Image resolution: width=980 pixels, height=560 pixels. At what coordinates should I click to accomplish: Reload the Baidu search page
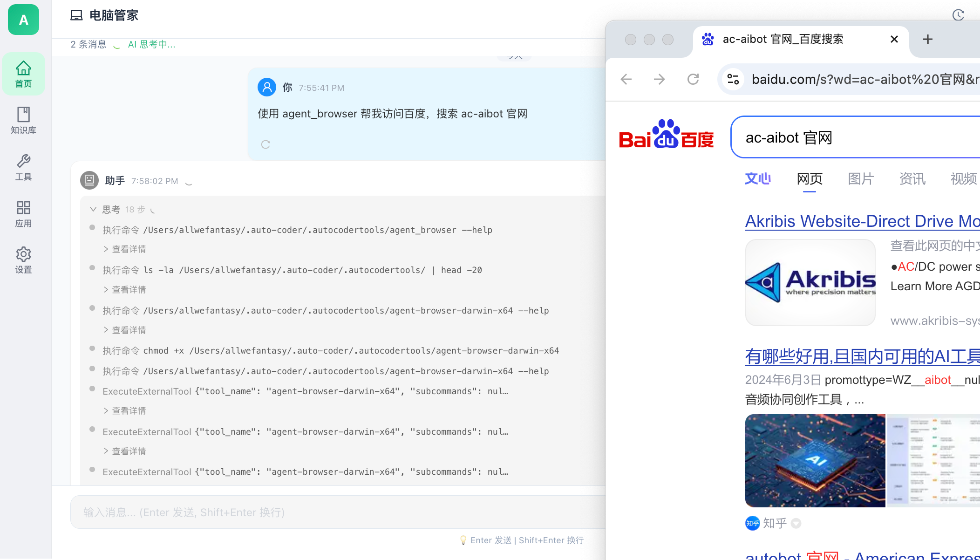click(693, 79)
